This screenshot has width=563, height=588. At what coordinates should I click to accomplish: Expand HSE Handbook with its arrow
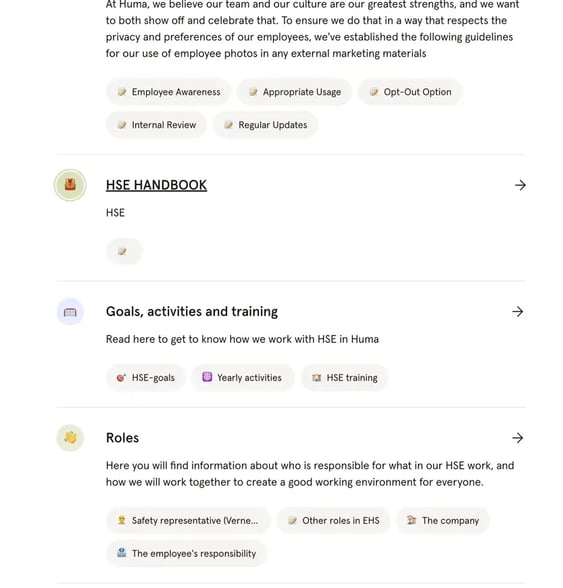[x=520, y=185]
